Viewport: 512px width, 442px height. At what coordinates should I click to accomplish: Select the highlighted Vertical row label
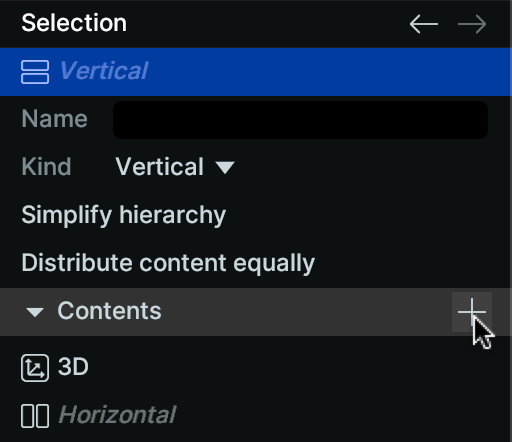pyautogui.click(x=104, y=71)
